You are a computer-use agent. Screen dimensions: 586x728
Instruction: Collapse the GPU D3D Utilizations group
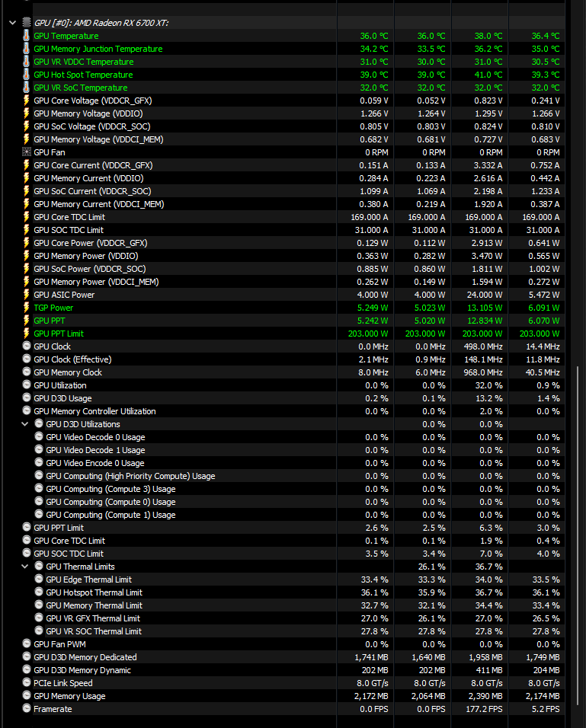pyautogui.click(x=25, y=424)
